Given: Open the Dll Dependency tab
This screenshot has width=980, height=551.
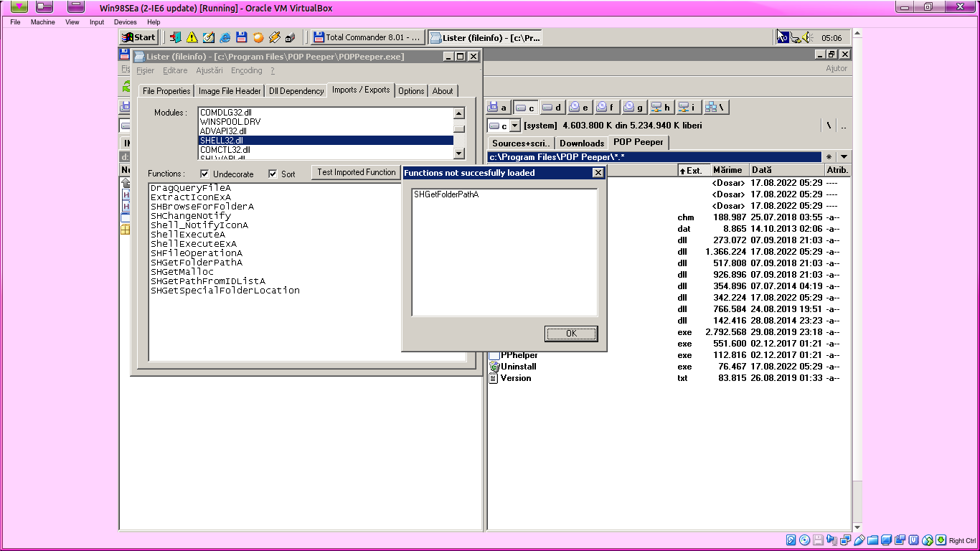Looking at the screenshot, I should point(296,91).
